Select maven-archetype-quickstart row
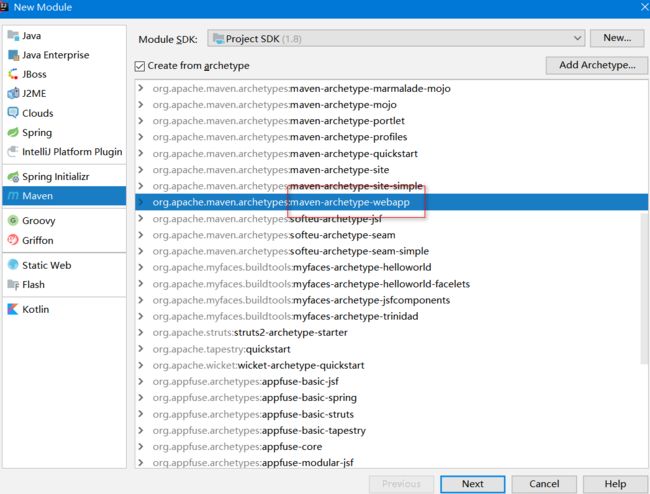The image size is (650, 494). click(x=391, y=153)
